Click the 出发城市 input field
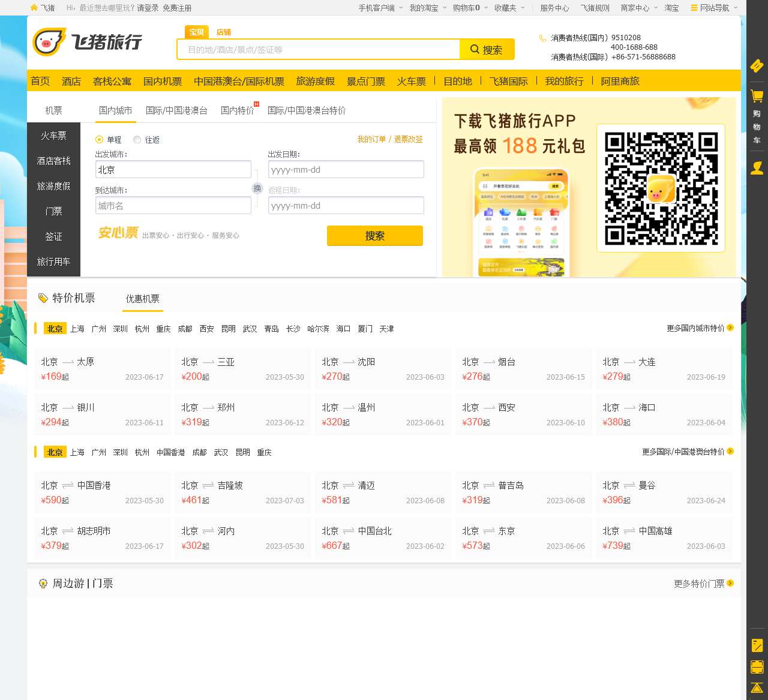768x700 pixels. tap(173, 169)
